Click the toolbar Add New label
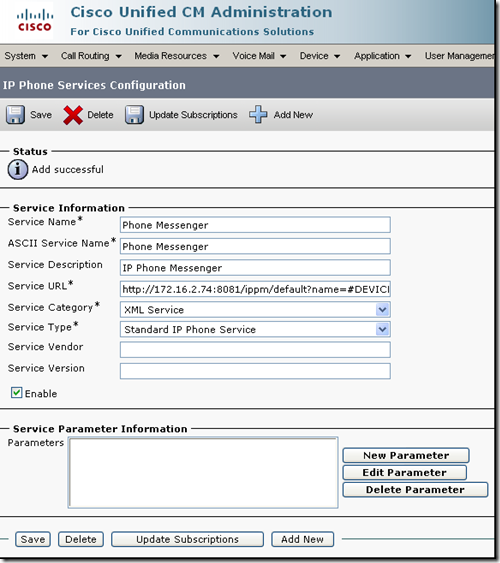The height and width of the screenshot is (563, 500). [293, 115]
